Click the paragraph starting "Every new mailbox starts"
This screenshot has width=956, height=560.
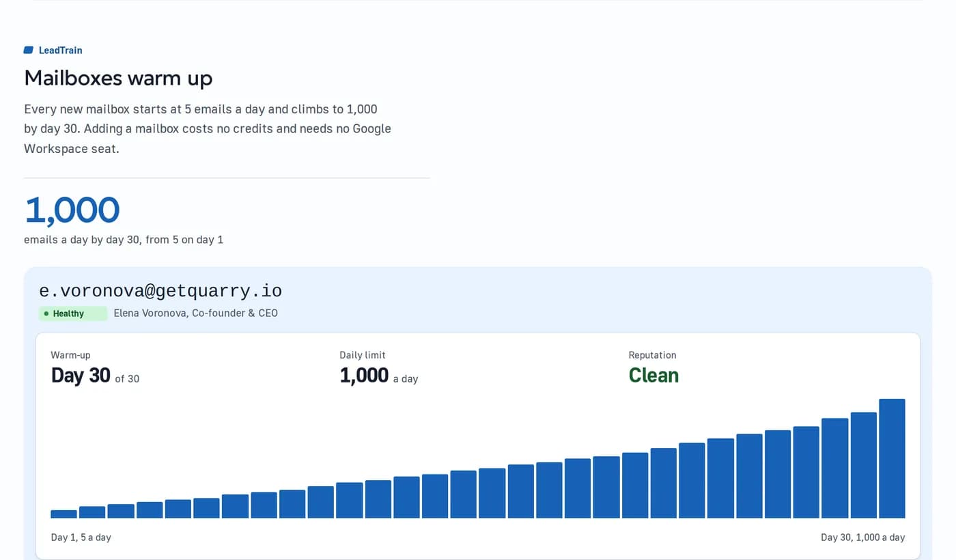tap(208, 128)
